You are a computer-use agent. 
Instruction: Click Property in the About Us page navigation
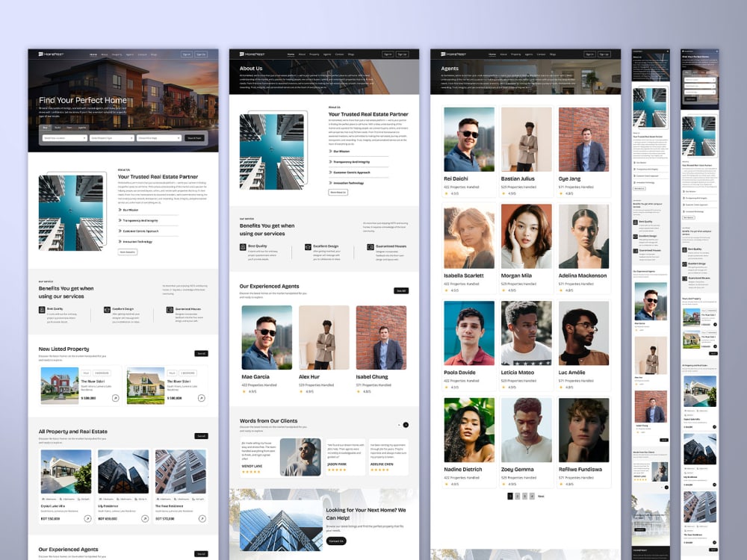pos(314,55)
